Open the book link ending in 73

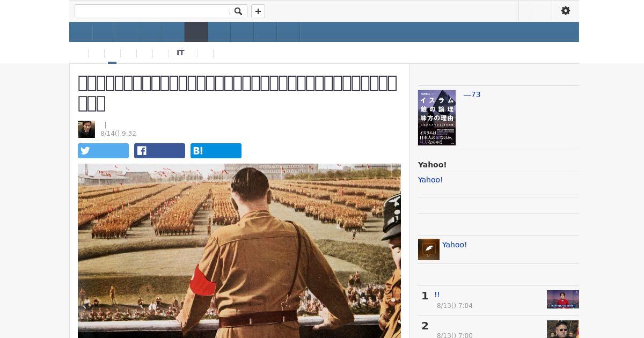point(472,94)
